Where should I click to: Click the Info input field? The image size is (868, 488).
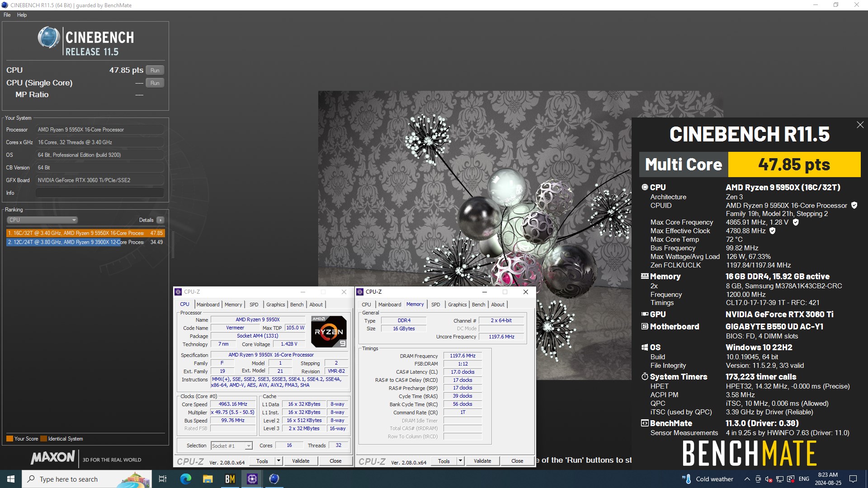pos(99,193)
